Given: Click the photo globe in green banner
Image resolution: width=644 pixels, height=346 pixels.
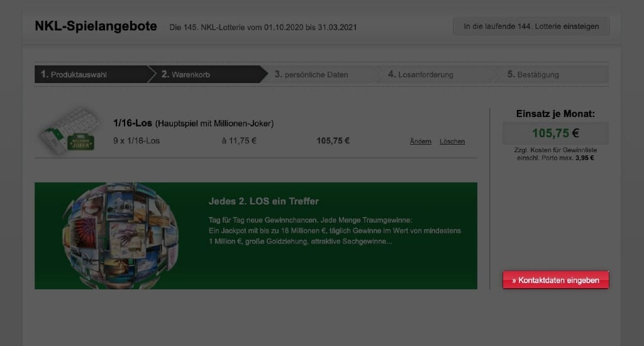Looking at the screenshot, I should (x=120, y=236).
